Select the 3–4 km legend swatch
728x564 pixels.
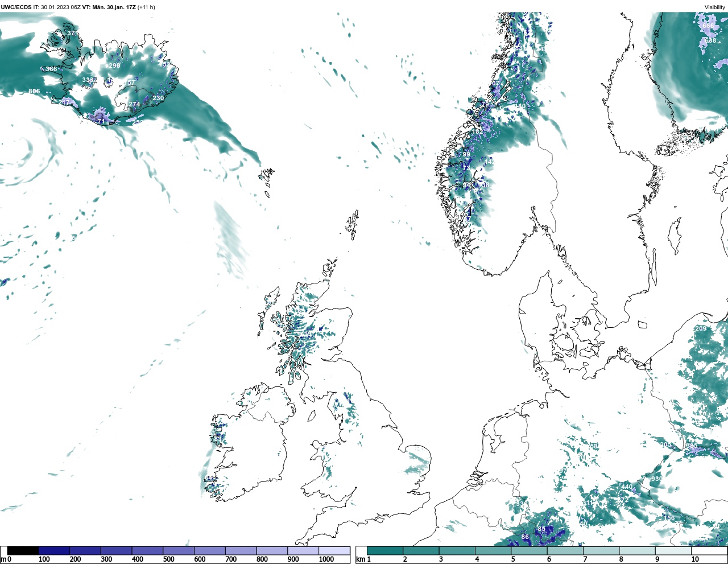pos(457,551)
